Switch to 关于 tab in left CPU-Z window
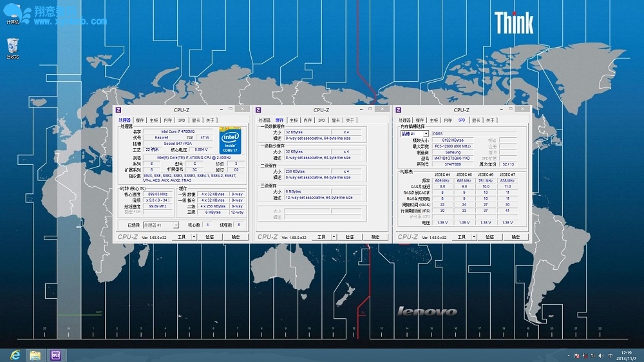 pyautogui.click(x=210, y=120)
